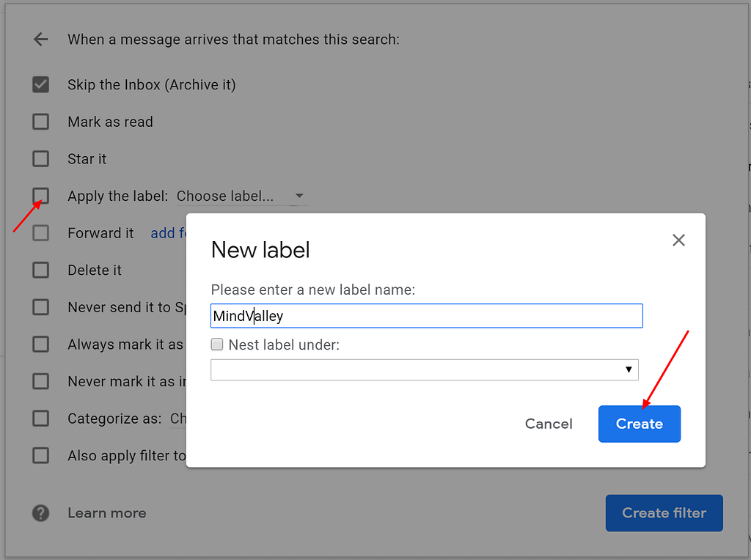Select the Never send it to Spam checkbox
This screenshot has width=751, height=560.
click(x=41, y=307)
